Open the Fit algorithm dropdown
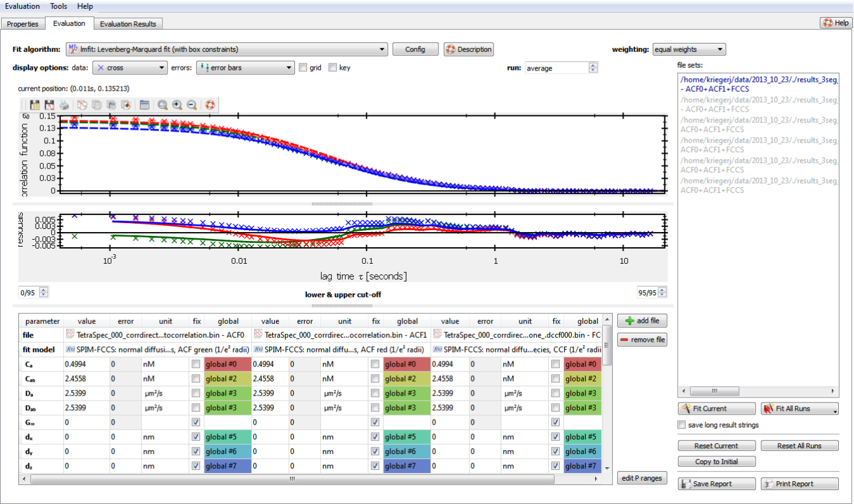The image size is (854, 504). (x=227, y=49)
